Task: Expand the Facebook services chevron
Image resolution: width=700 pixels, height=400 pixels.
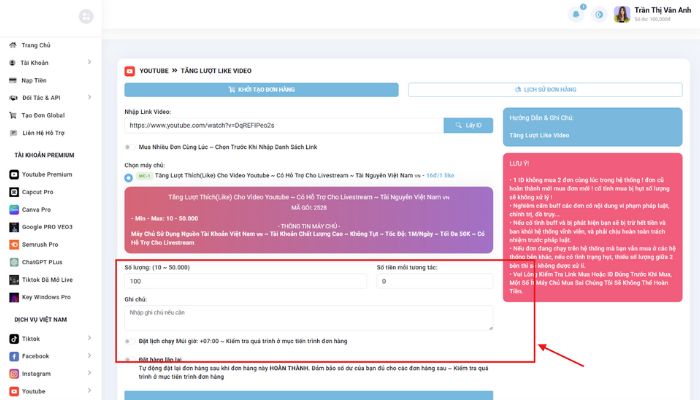Action: [89, 355]
